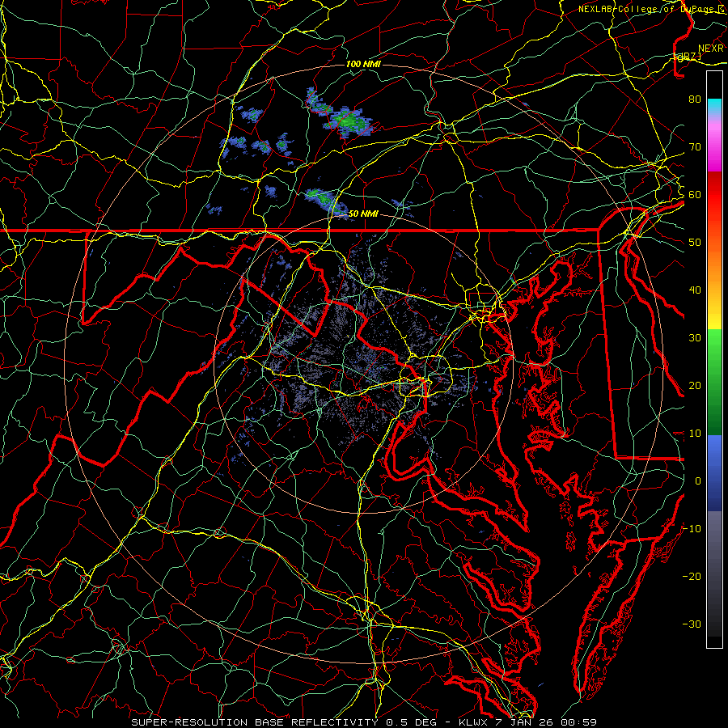The width and height of the screenshot is (728, 728).
Task: Click the -20 value on the reflectivity scale
Action: click(692, 576)
